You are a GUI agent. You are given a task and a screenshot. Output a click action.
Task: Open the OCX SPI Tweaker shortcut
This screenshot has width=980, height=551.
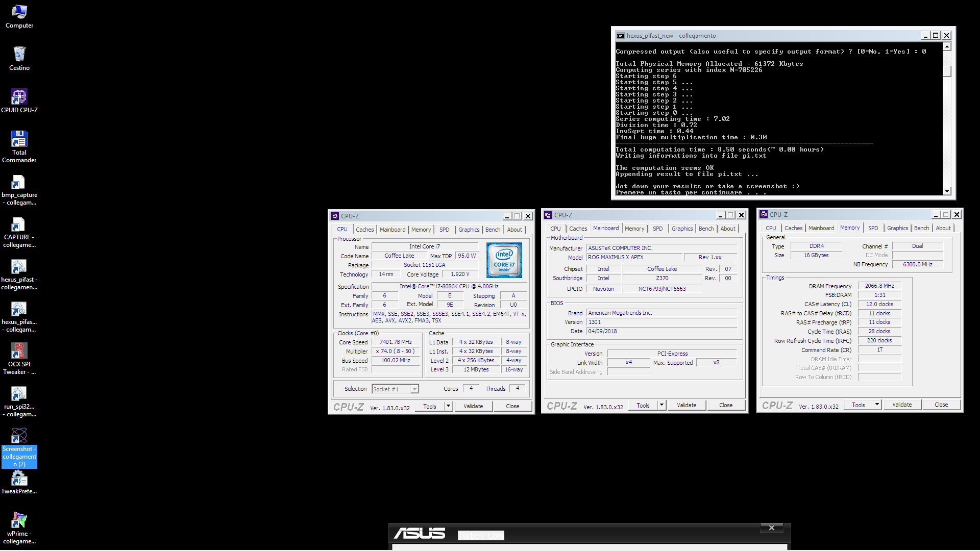[x=19, y=359]
